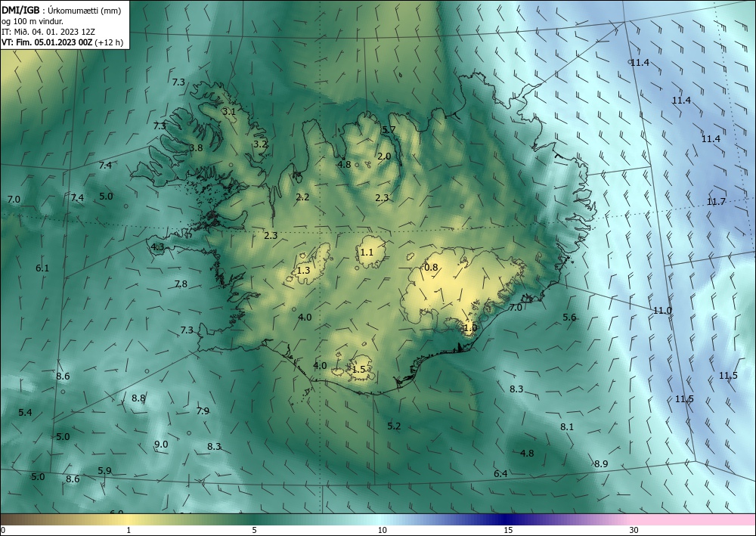Select the 5.7 precipitable water value
Viewport: 756px width, 536px height.
point(389,129)
